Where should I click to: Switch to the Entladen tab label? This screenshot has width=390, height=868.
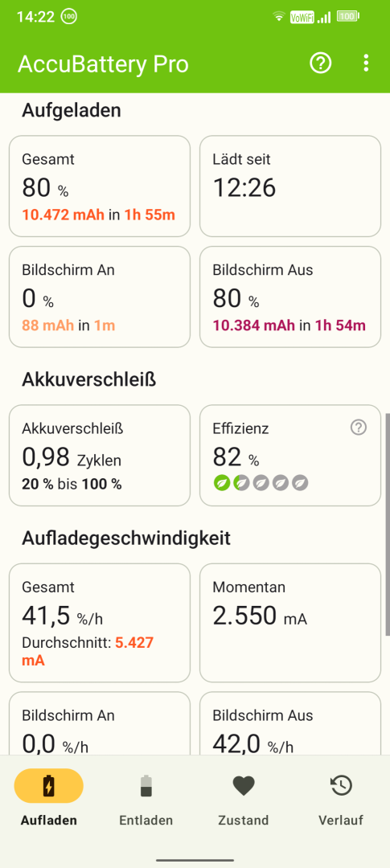pyautogui.click(x=146, y=820)
